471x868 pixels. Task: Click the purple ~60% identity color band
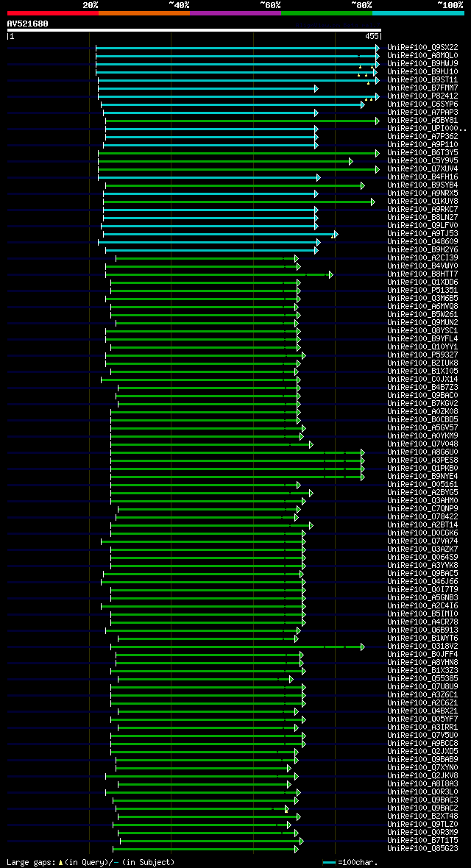[235, 13]
